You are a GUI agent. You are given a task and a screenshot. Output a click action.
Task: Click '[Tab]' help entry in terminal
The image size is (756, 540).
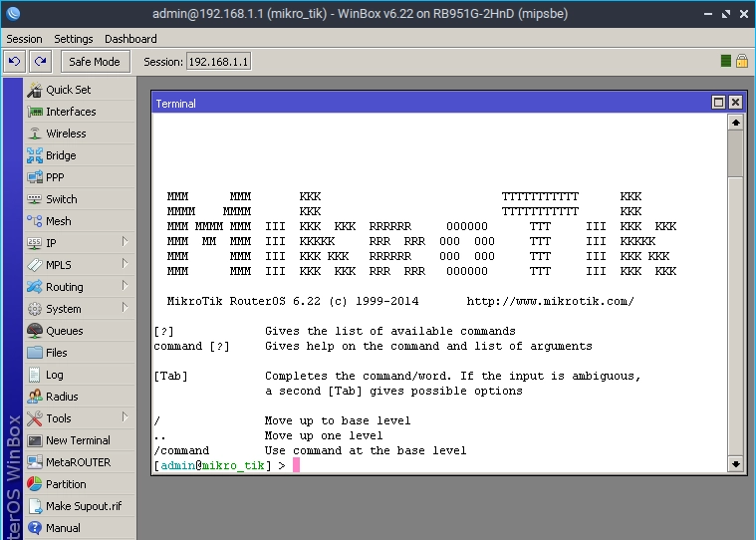click(x=170, y=376)
